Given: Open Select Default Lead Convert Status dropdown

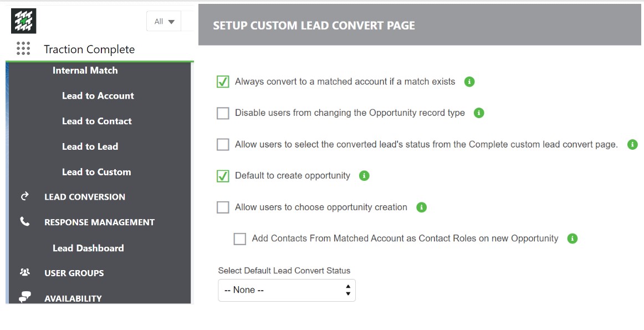Looking at the screenshot, I should pyautogui.click(x=287, y=290).
